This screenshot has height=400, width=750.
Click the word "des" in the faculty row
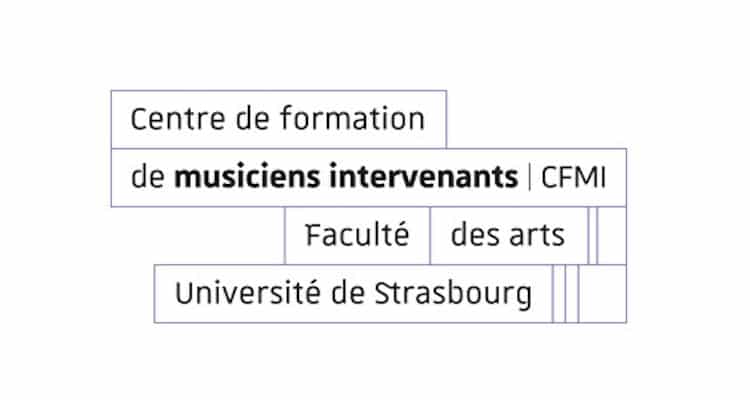coord(474,236)
